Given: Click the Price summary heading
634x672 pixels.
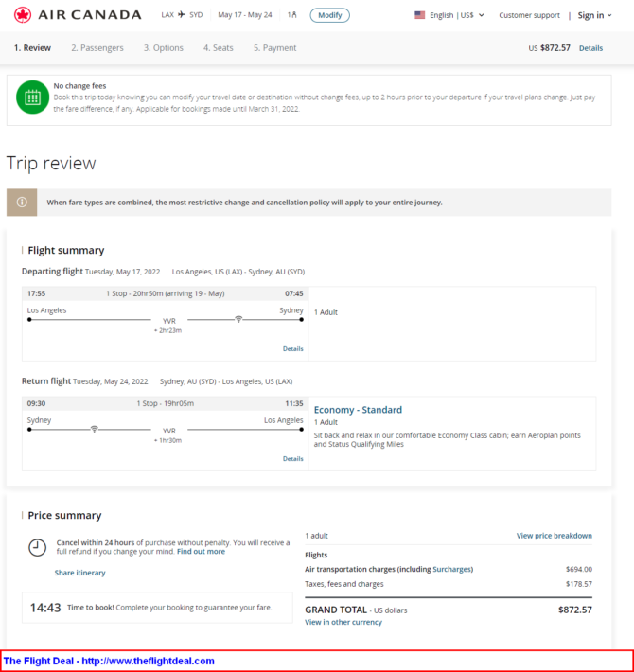Looking at the screenshot, I should point(64,515).
